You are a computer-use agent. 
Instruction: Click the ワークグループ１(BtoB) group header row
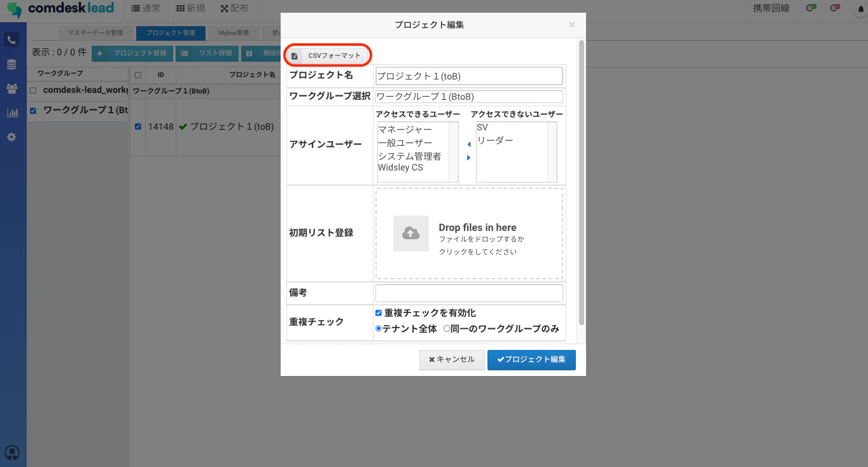pos(206,91)
